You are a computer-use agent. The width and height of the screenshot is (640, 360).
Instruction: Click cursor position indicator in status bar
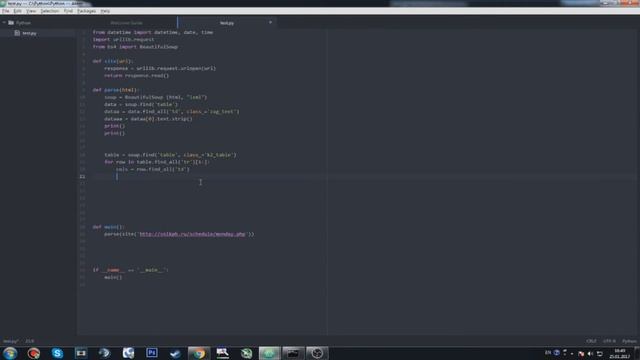coord(30,341)
